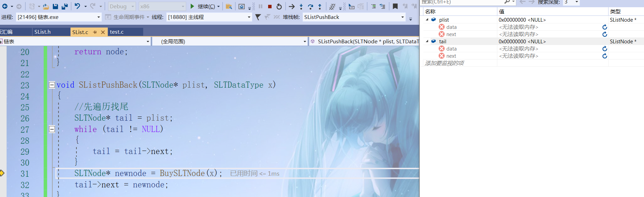Undo the last edit

tap(77, 6)
